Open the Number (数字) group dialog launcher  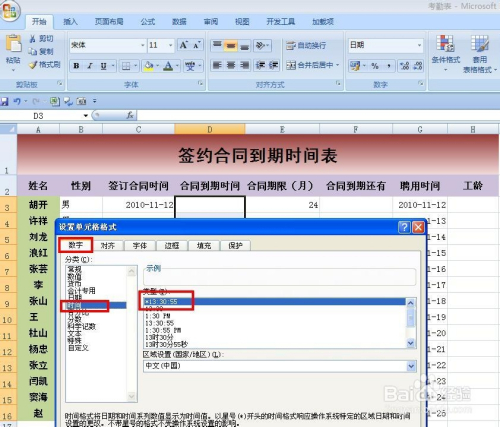421,83
